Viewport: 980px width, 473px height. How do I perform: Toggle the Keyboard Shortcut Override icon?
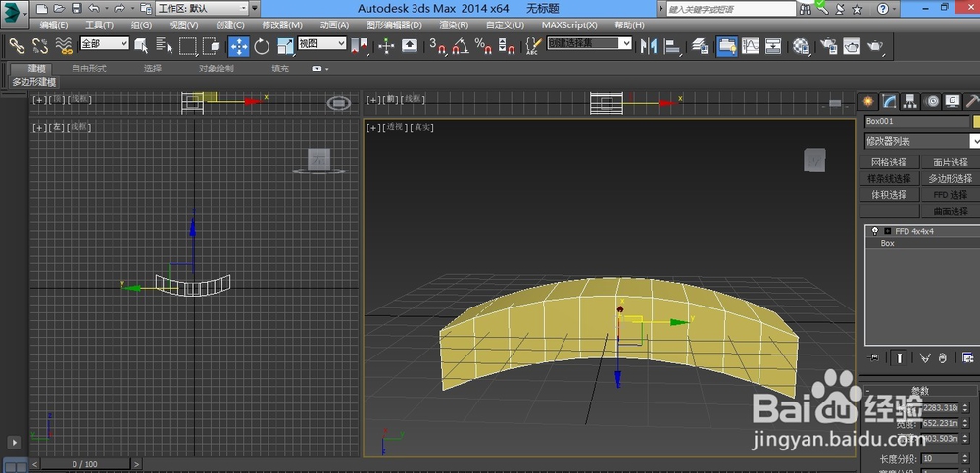[x=410, y=46]
